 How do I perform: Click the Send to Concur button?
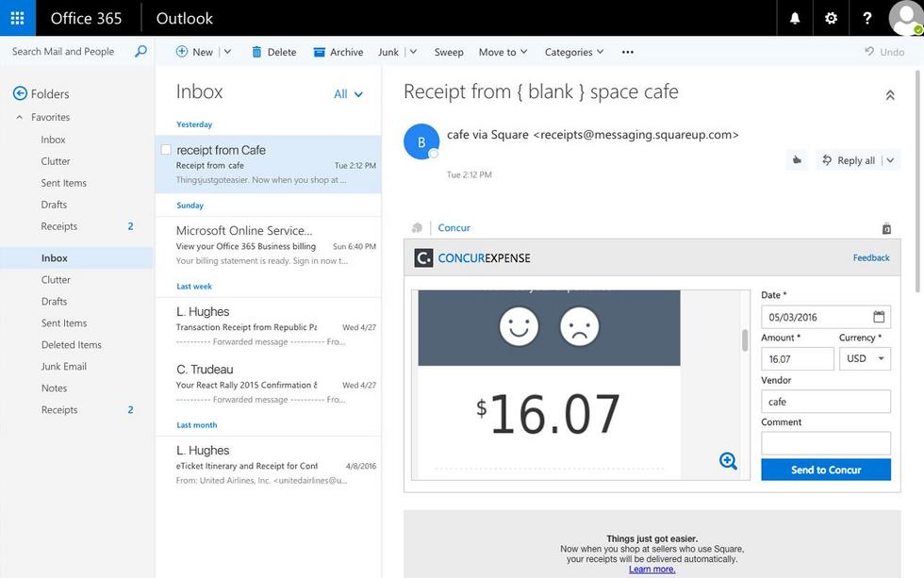(826, 470)
